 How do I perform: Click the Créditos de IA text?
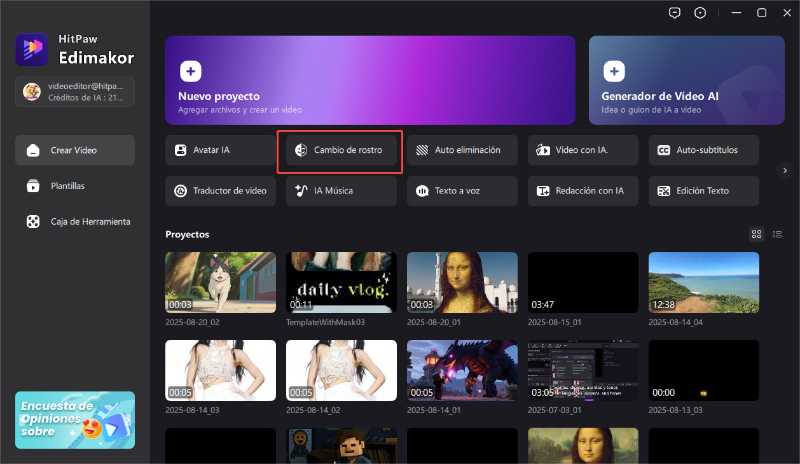(x=86, y=97)
